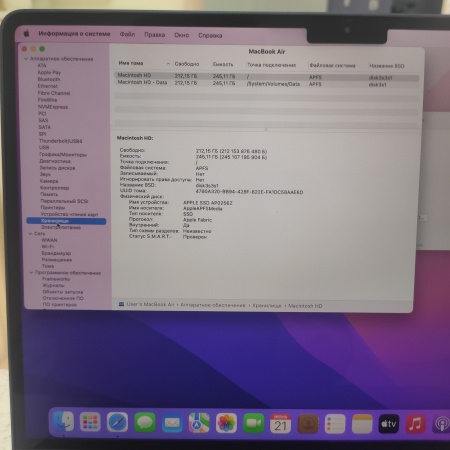The height and width of the screenshot is (450, 450).
Task: Select Контроллер in the sidebar
Action: [x=54, y=188]
